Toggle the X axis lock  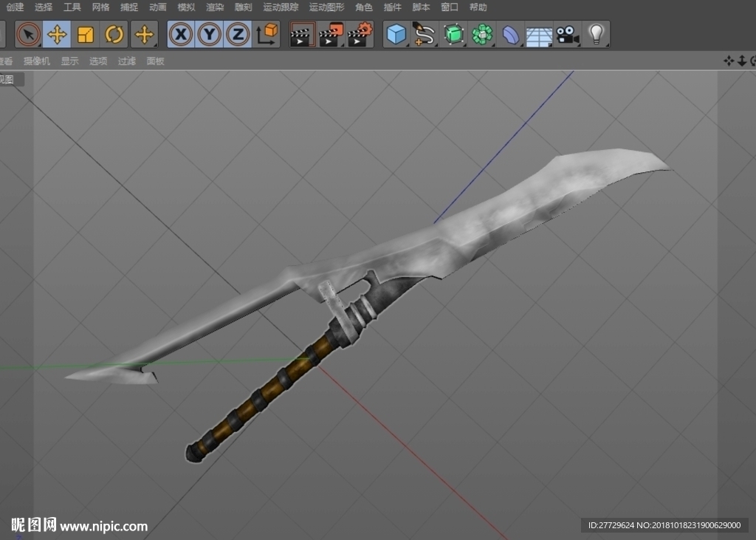[181, 34]
